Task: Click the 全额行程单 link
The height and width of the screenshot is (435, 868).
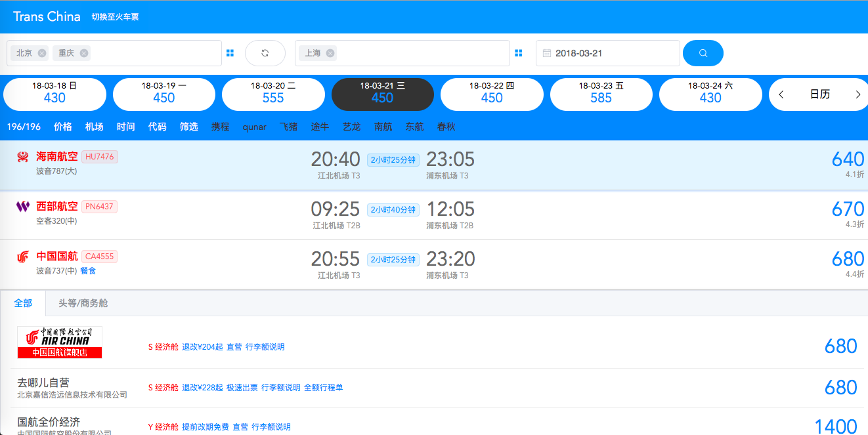Action: [323, 388]
